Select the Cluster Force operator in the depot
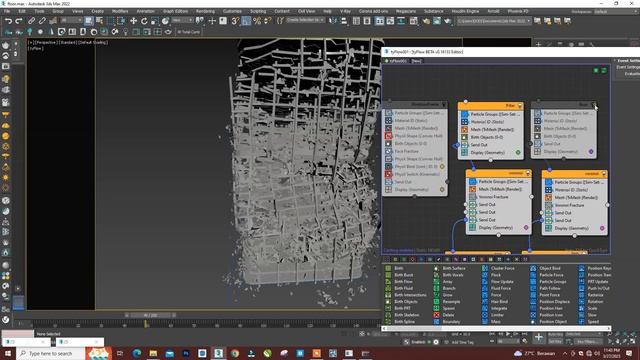The width and height of the screenshot is (640, 360). (498, 268)
